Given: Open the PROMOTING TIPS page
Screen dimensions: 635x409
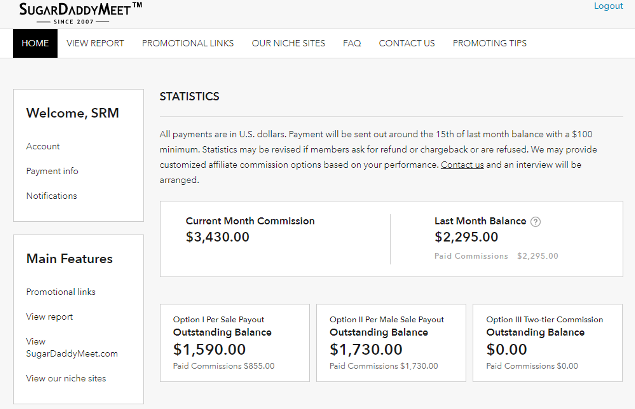Looking at the screenshot, I should [x=489, y=43].
